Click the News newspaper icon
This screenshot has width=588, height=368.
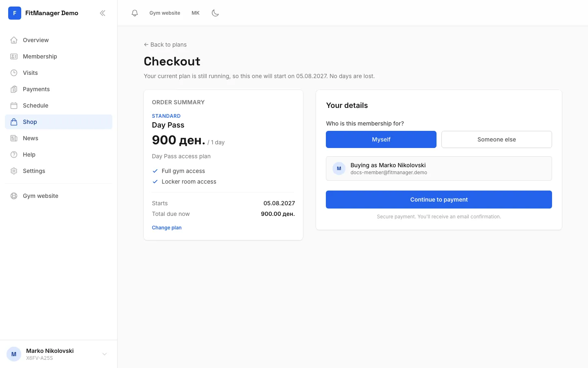tap(14, 138)
